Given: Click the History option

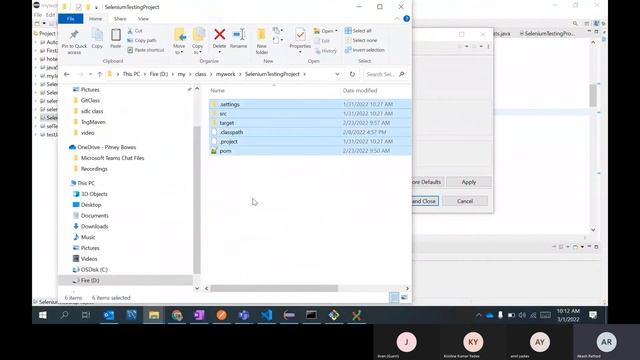Looking at the screenshot, I should pyautogui.click(x=325, y=51).
